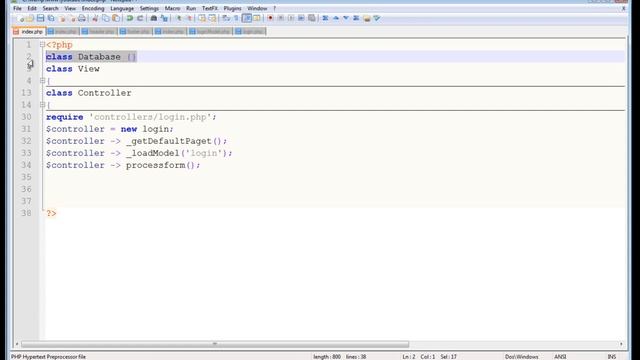640x360 pixels.
Task: Open the Macro menu
Action: coord(172,8)
